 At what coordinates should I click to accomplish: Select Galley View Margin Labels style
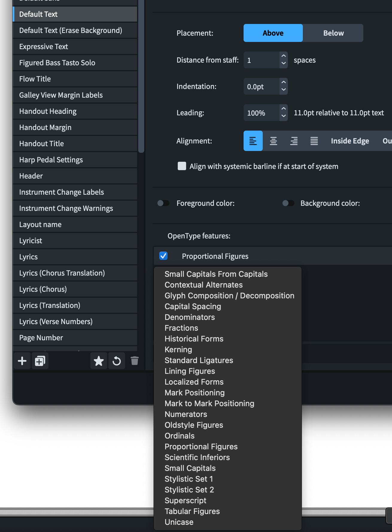(x=75, y=95)
